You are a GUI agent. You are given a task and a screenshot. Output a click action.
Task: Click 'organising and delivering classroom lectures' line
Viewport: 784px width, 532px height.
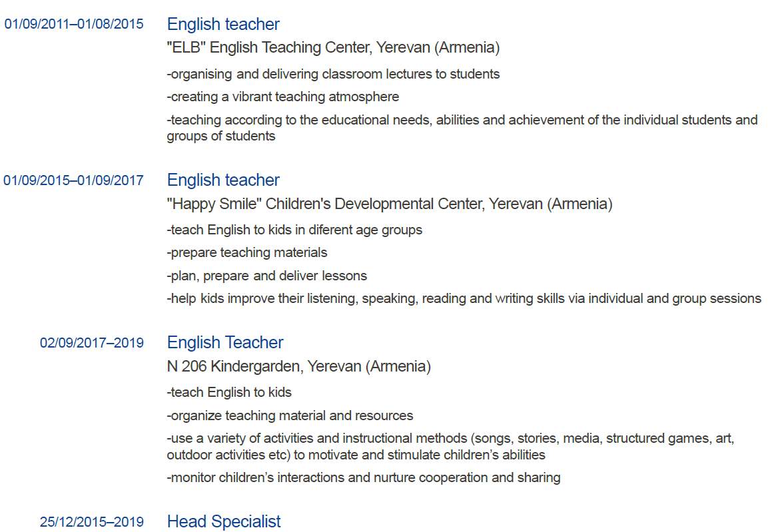pos(333,74)
